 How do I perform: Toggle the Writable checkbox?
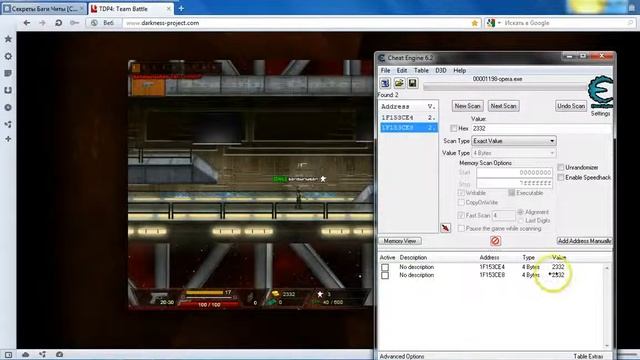click(x=461, y=193)
